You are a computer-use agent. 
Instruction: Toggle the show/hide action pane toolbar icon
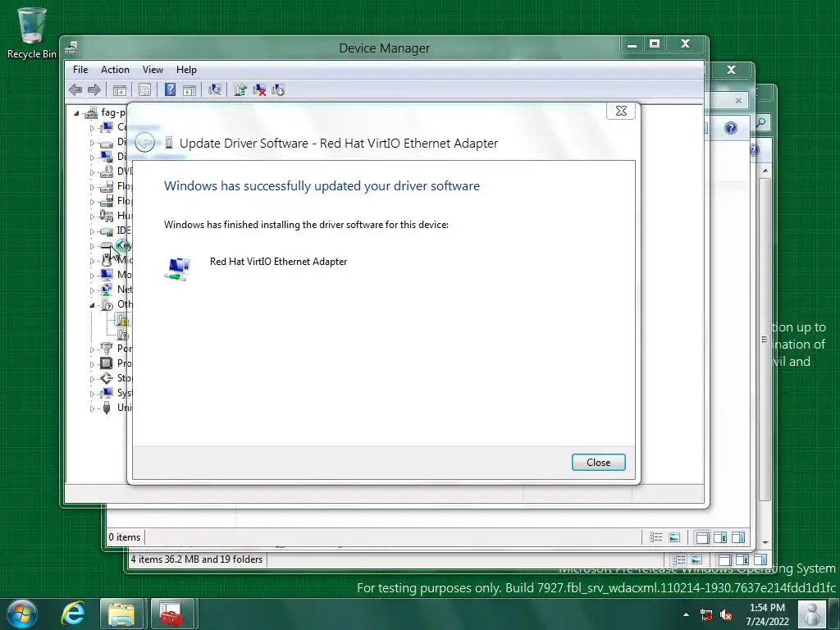[189, 89]
